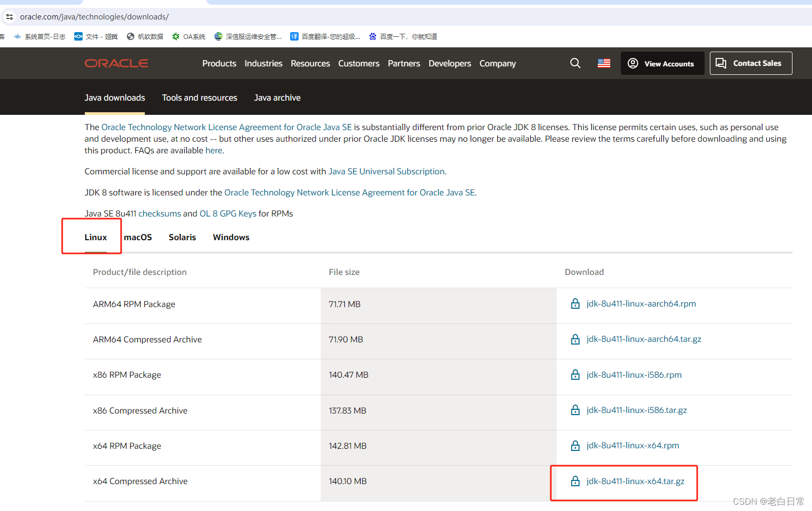Select the Tools and resources tab
This screenshot has height=511, width=812.
[200, 97]
